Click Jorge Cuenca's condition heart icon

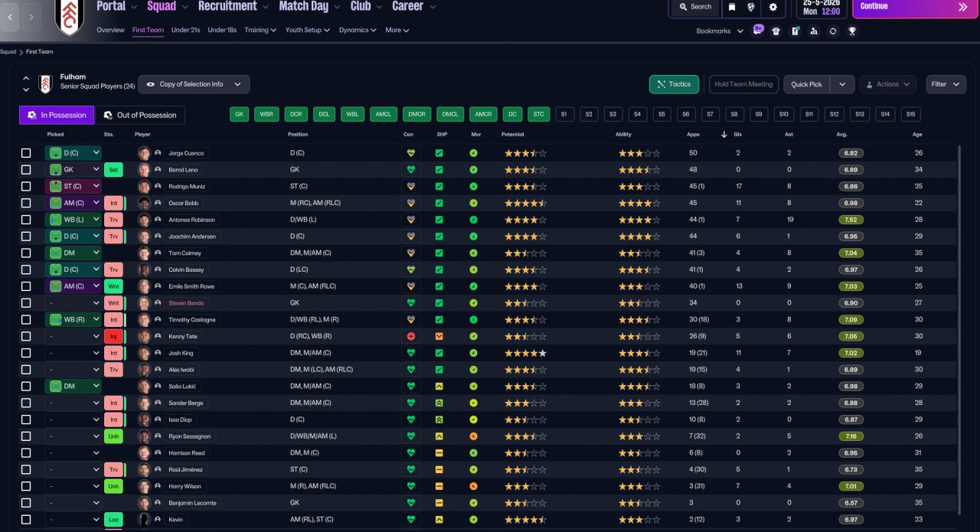point(411,153)
